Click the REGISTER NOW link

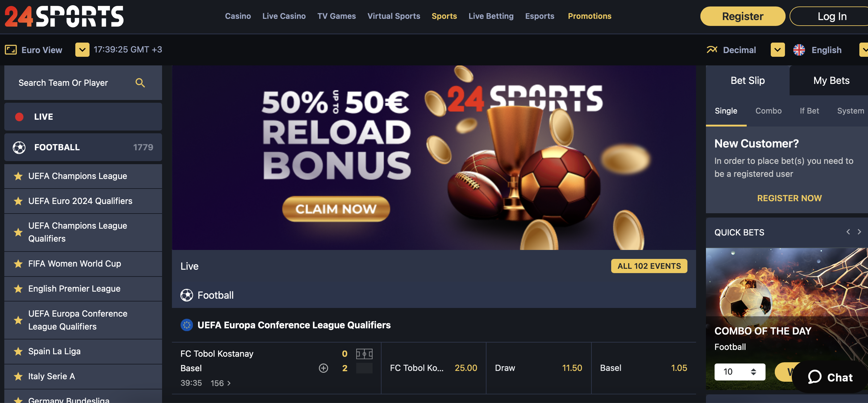click(x=789, y=198)
